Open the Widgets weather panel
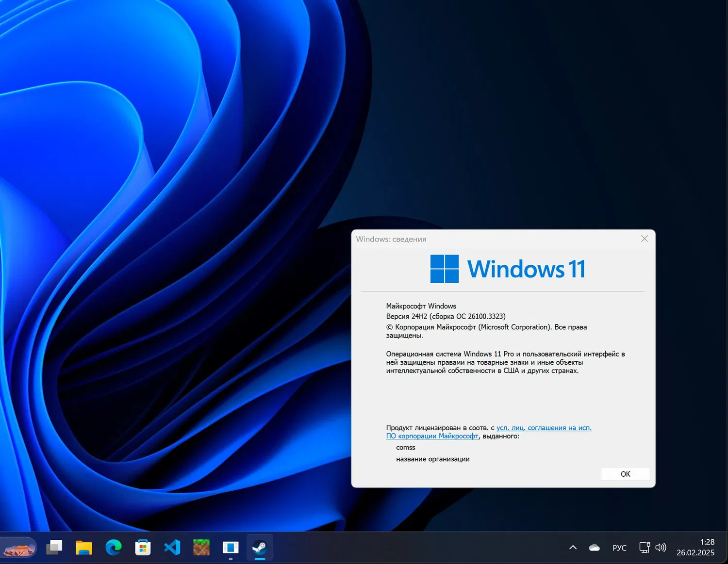This screenshot has height=564, width=728. tap(19, 548)
